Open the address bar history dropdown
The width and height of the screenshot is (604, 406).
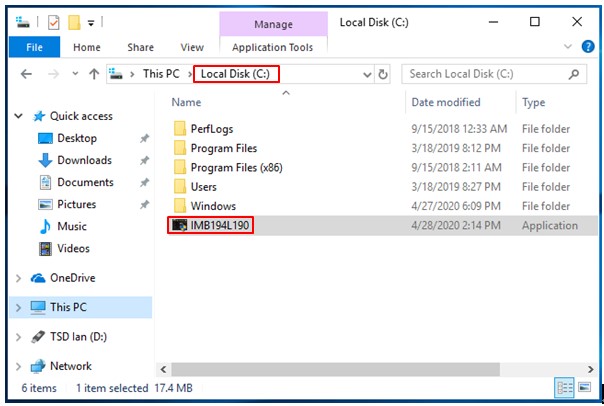[367, 74]
